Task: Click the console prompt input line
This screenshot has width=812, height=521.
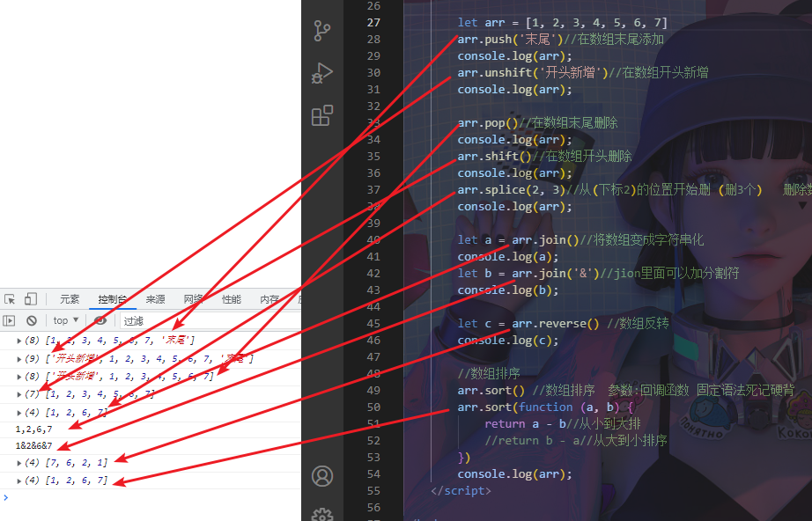Action: 152,498
